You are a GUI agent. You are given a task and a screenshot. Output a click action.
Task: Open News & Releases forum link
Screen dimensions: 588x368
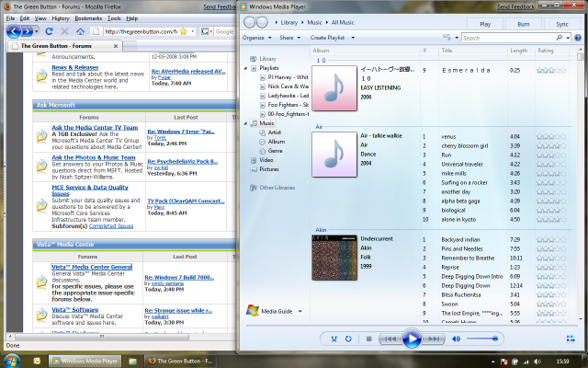click(75, 67)
